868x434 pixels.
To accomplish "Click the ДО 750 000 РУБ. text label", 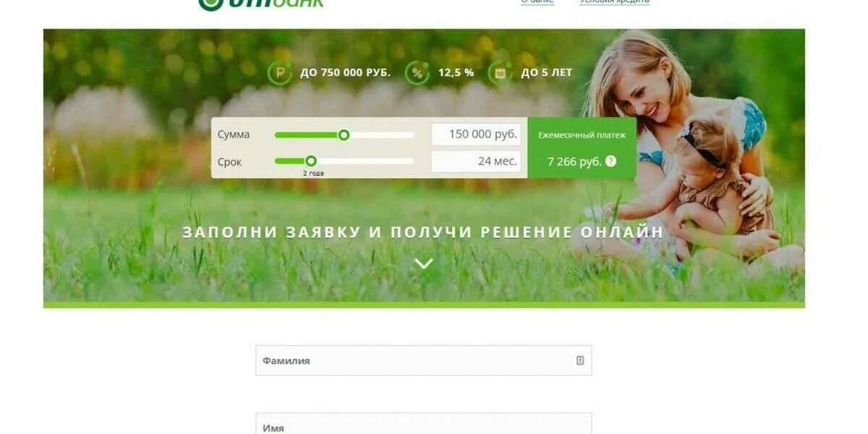I will point(345,72).
